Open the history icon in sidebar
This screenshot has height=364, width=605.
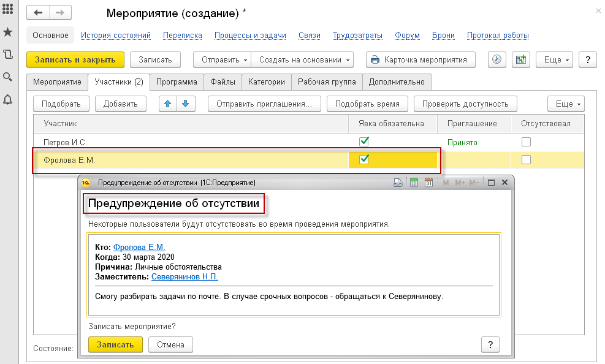(x=8, y=55)
